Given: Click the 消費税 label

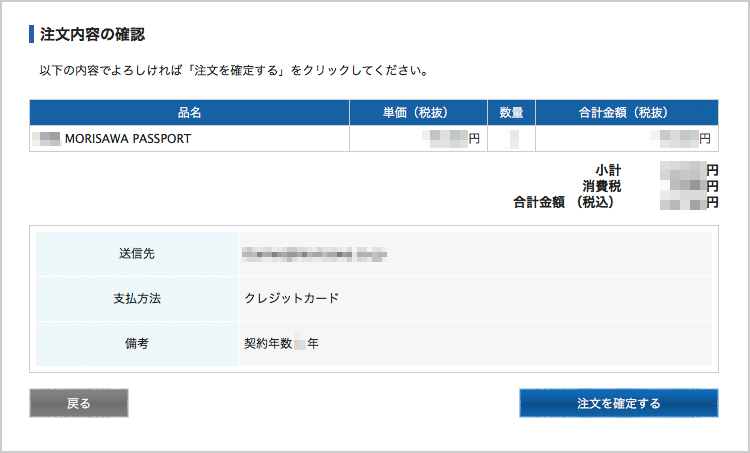Looking at the screenshot, I should point(599,186).
